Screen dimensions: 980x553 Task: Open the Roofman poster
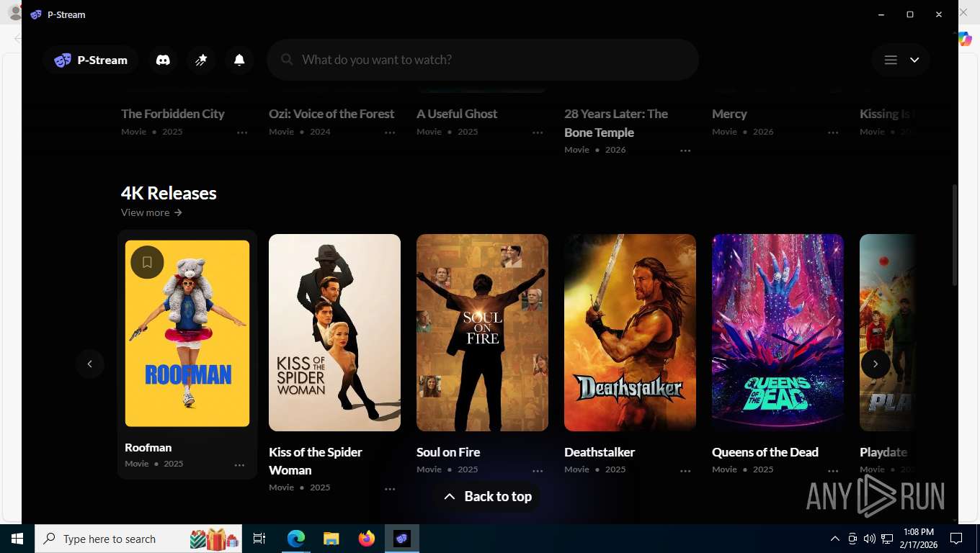coord(187,333)
